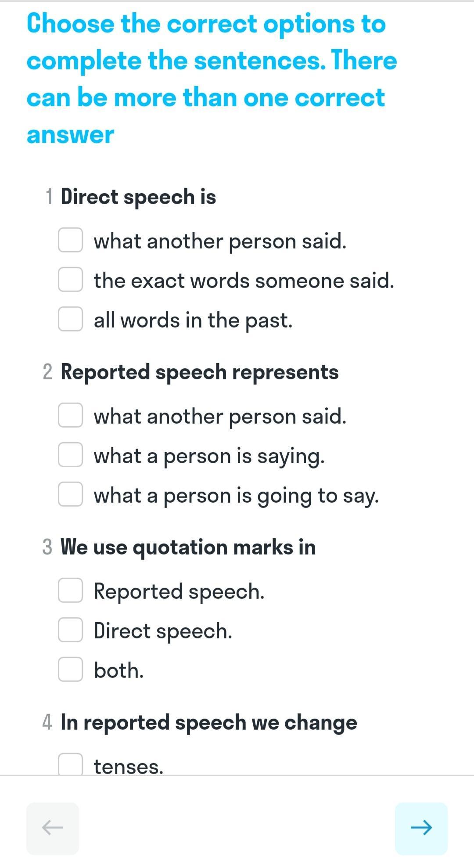Click the 'what a person is saying.' label
Viewport: 474px width, 868px height.
click(x=209, y=456)
